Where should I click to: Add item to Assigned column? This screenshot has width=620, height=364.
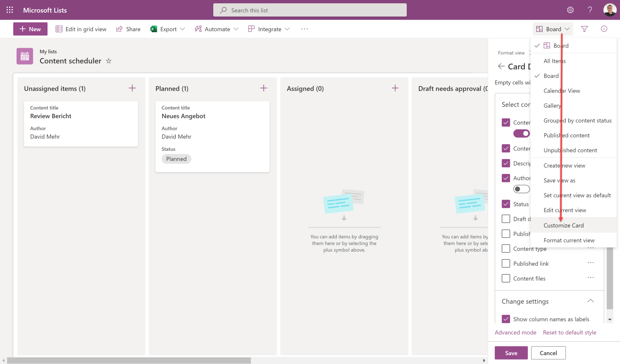(x=395, y=88)
